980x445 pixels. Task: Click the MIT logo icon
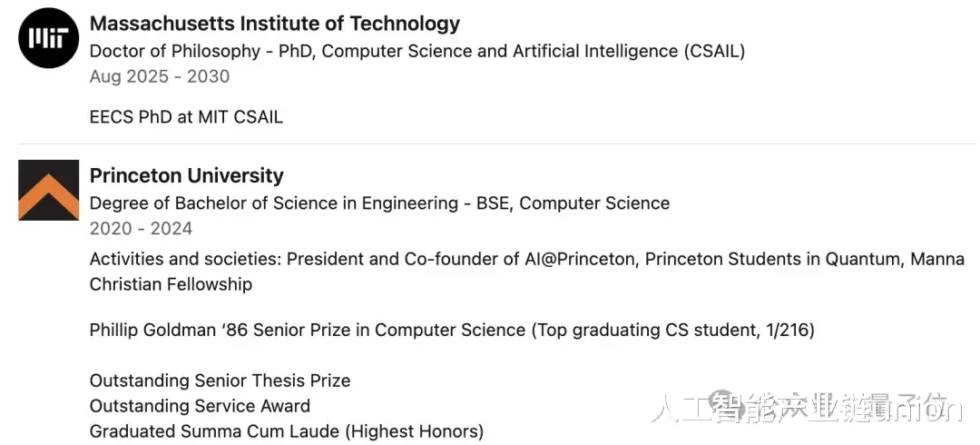[49, 38]
